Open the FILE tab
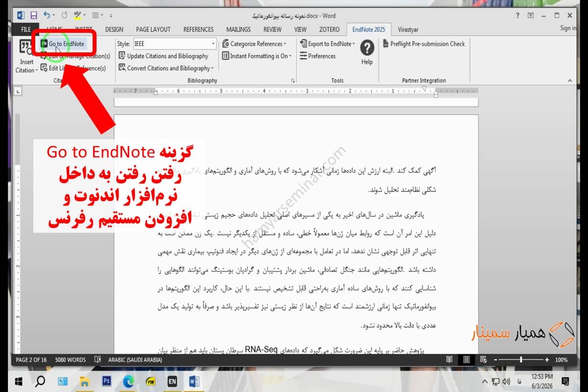Screen dimensions: 588x392 [25, 29]
